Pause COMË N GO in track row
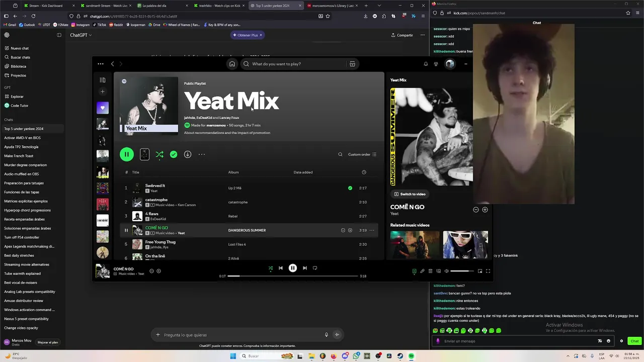This screenshot has width=644, height=362. [x=126, y=230]
